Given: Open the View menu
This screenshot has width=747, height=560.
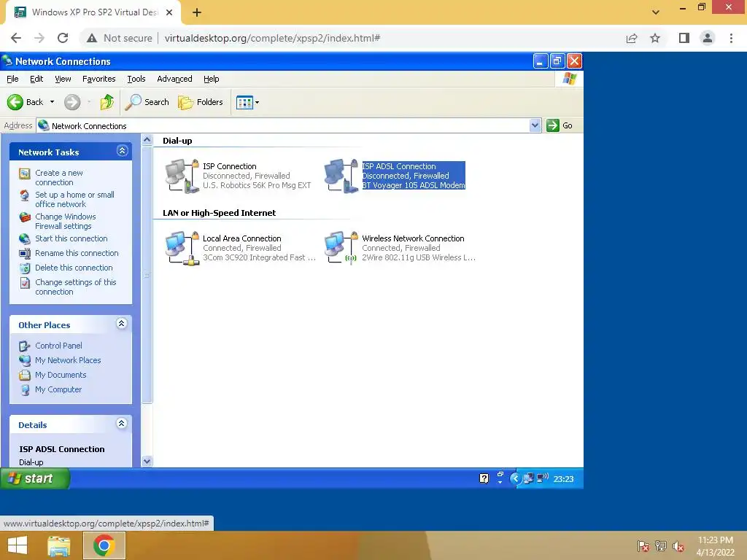Looking at the screenshot, I should point(63,79).
